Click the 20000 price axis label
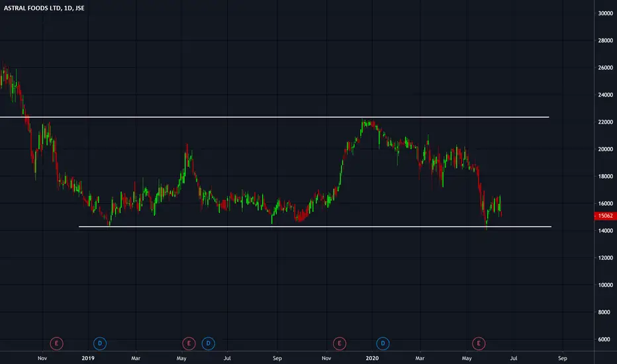617x364 pixels. pos(605,149)
